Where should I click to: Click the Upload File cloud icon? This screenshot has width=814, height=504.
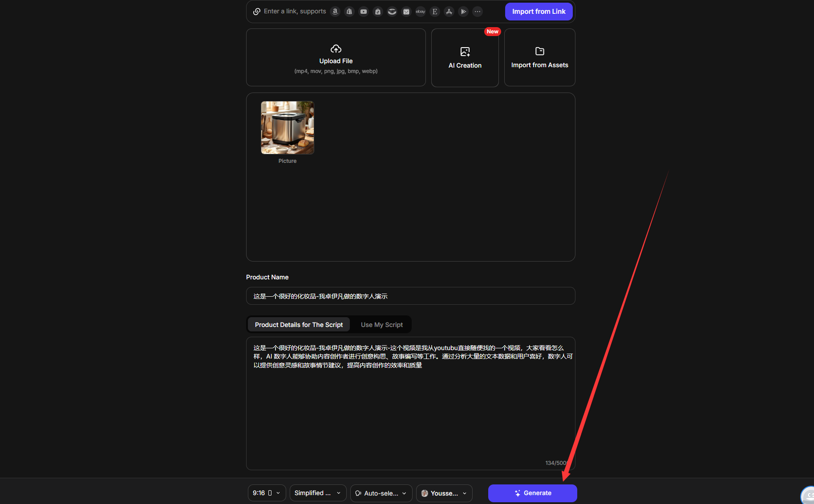coord(336,48)
